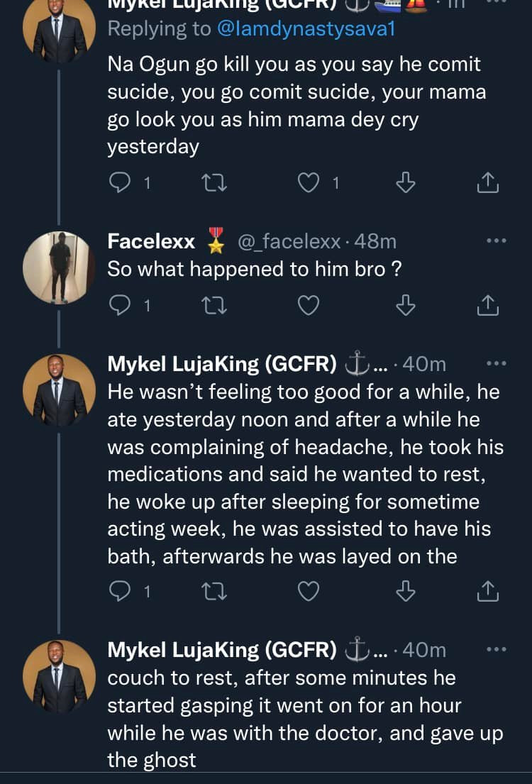The height and width of the screenshot is (784, 532).
Task: Open more options on 'couch to rest' tweet
Action: pyautogui.click(x=496, y=648)
